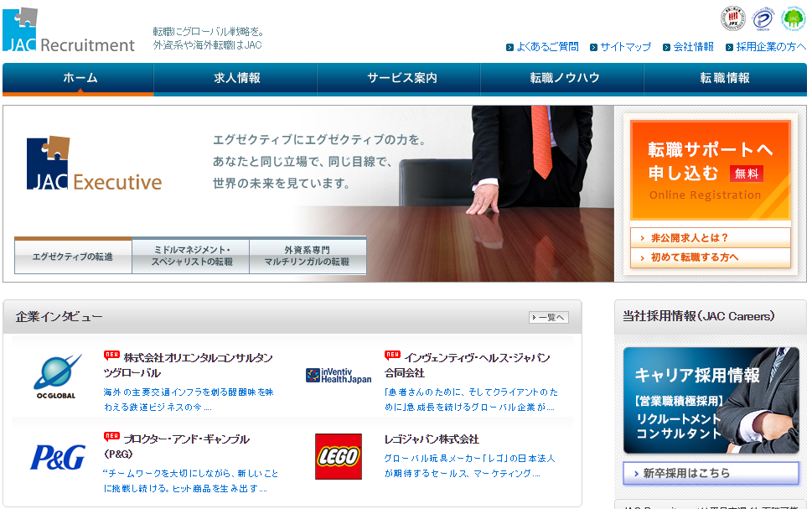Click the arrow icon beside 会社情報
Image resolution: width=812 pixels, height=509 pixels.
point(666,47)
